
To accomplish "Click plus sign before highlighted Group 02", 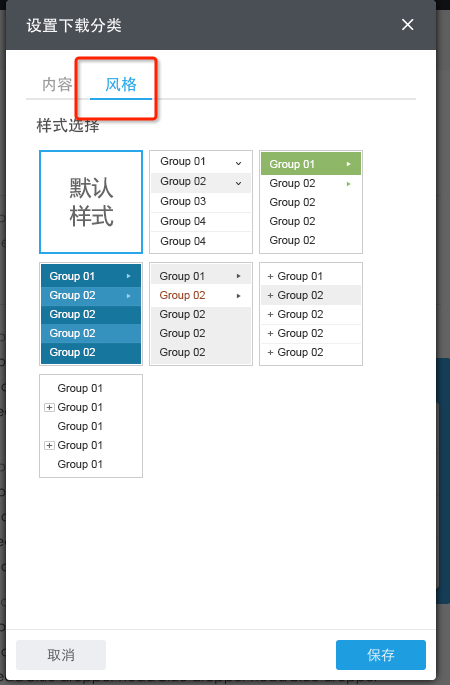I will pyautogui.click(x=270, y=295).
